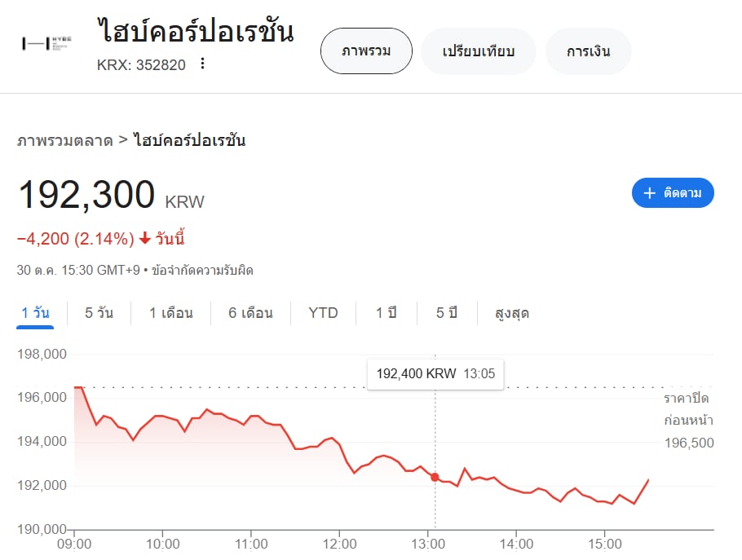Click the chart line end near 15:30

tap(648, 480)
